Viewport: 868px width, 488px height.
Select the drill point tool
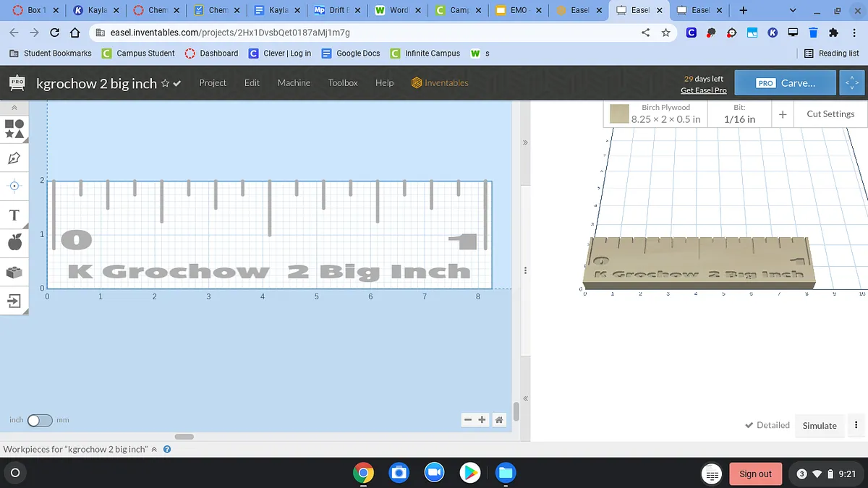(14, 186)
